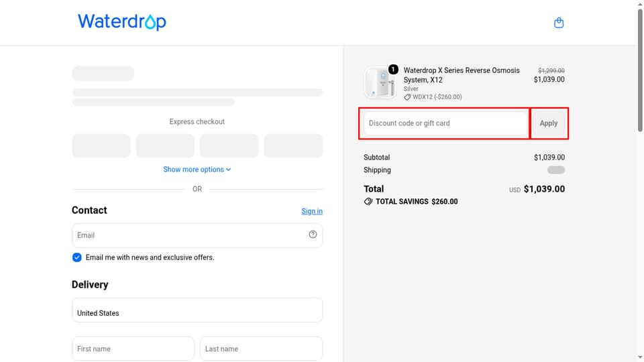The image size is (644, 362).
Task: Click the Contact heading
Action: pos(89,210)
